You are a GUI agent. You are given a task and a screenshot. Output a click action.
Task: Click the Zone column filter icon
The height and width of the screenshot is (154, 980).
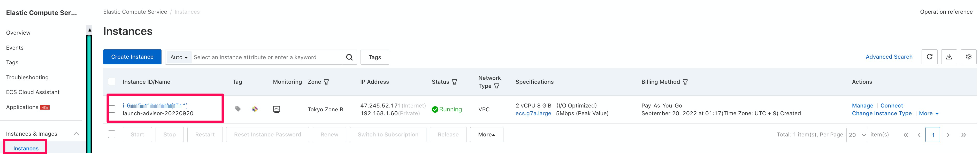pyautogui.click(x=326, y=82)
